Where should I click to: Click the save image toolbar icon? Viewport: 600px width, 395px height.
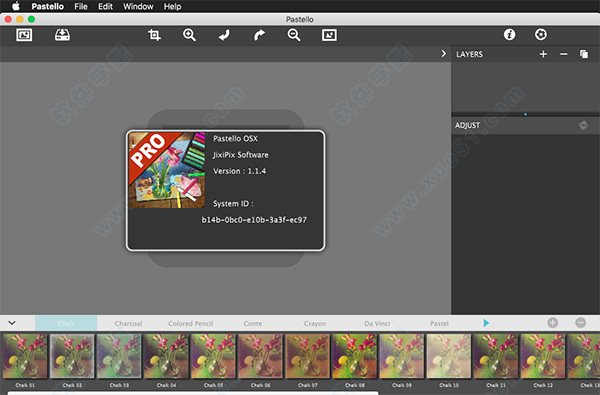pyautogui.click(x=62, y=35)
